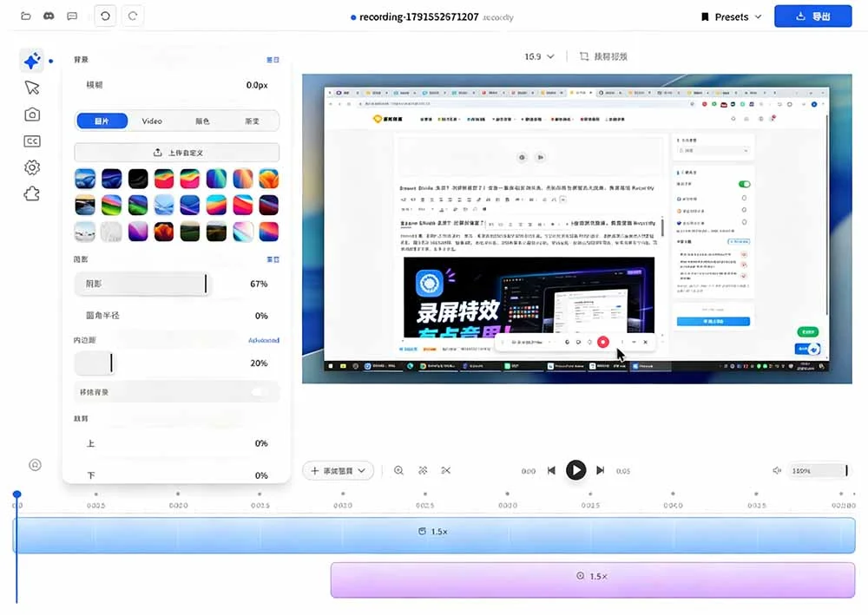This screenshot has width=868, height=615.
Task: Select the purple 1.5× speed clip
Action: tap(592, 580)
